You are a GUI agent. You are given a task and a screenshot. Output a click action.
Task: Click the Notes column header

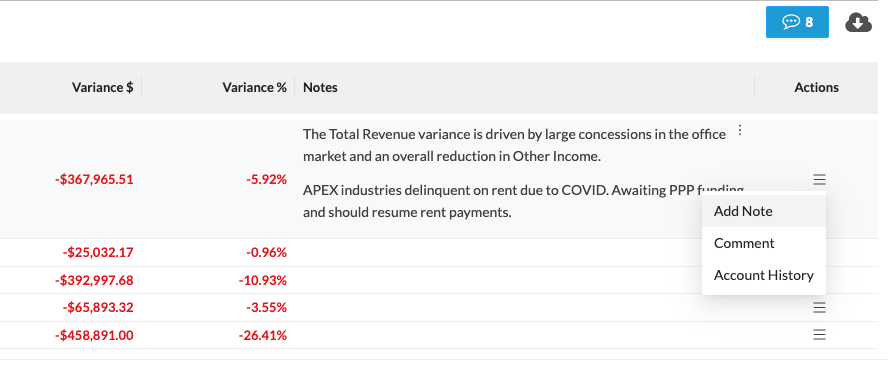click(320, 87)
